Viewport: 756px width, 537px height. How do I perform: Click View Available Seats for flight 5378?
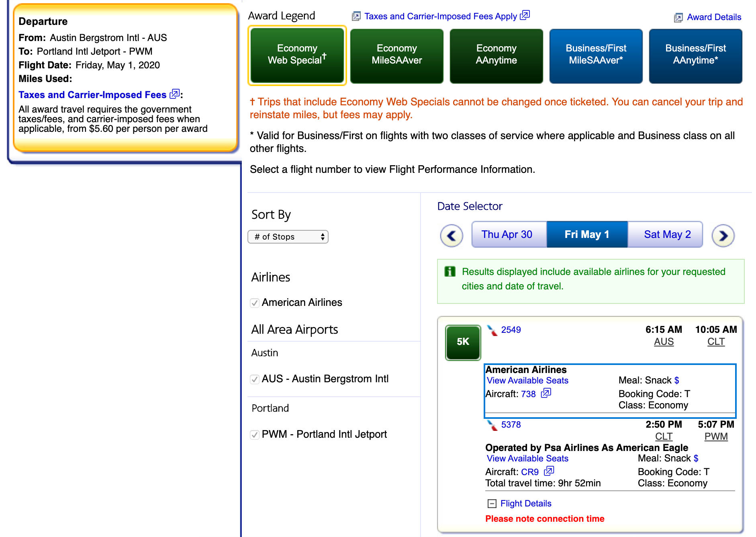point(527,458)
